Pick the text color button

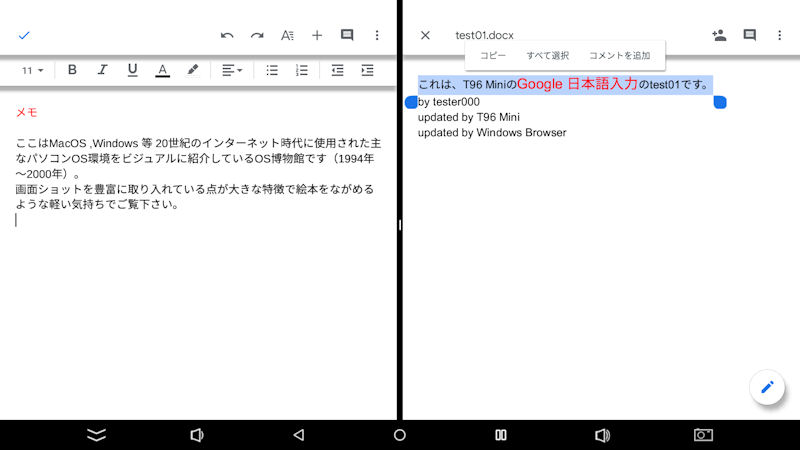[x=162, y=70]
